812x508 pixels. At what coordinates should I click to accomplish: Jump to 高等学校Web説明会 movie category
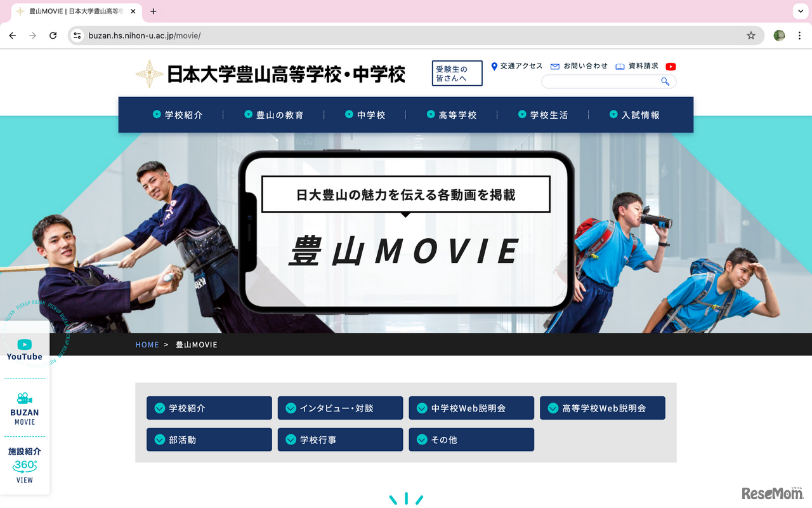[x=603, y=408]
